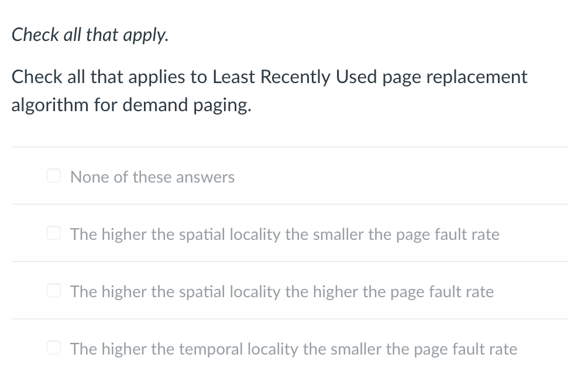Check the "None of these answers" checkbox

coord(53,175)
